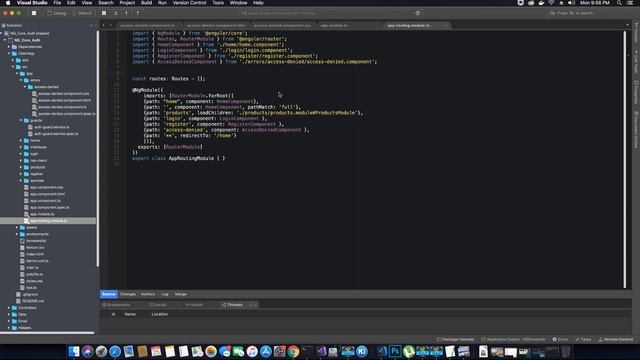Viewport: 640px width, 360px height.
Task: Open iTunes music icon in dock
Action: click(252, 351)
